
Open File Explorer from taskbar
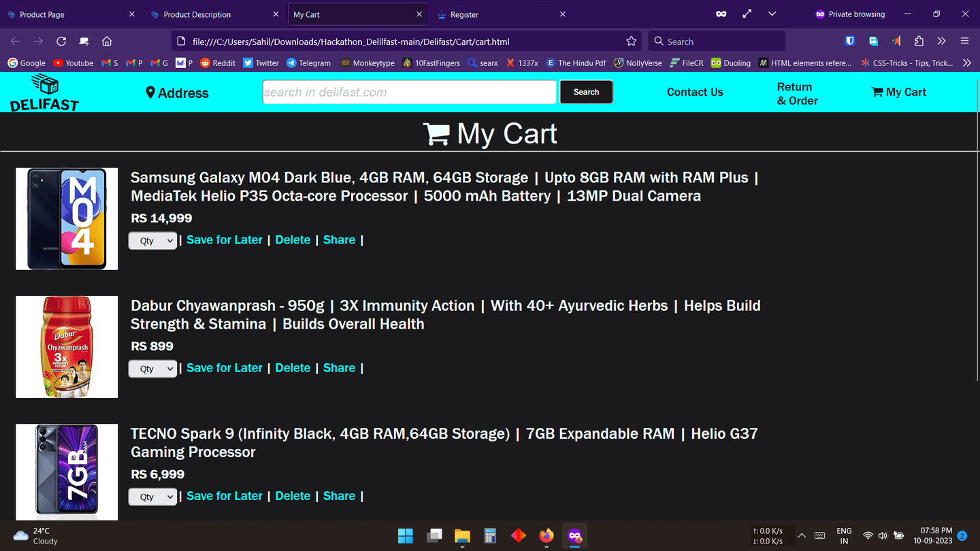click(x=463, y=536)
